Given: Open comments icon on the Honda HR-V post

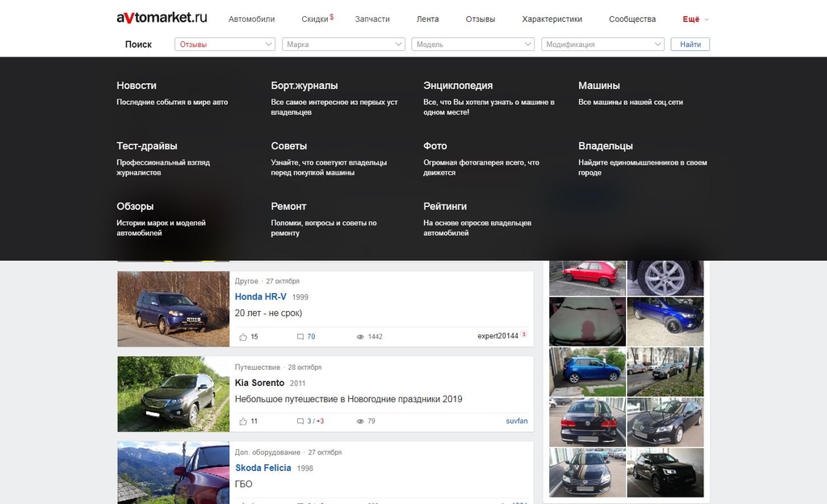Looking at the screenshot, I should click(300, 337).
